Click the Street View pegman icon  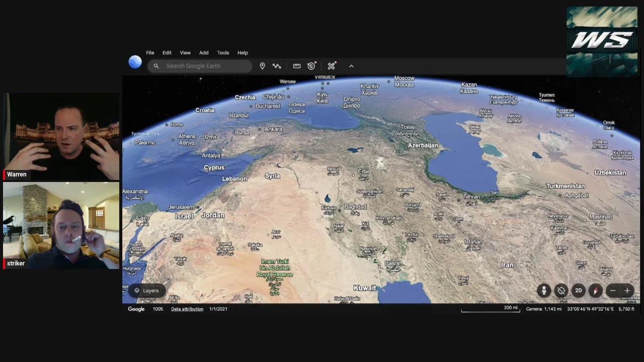pos(544,291)
